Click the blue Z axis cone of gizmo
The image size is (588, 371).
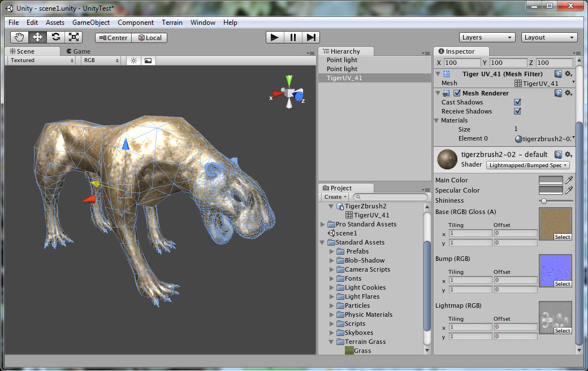299,96
